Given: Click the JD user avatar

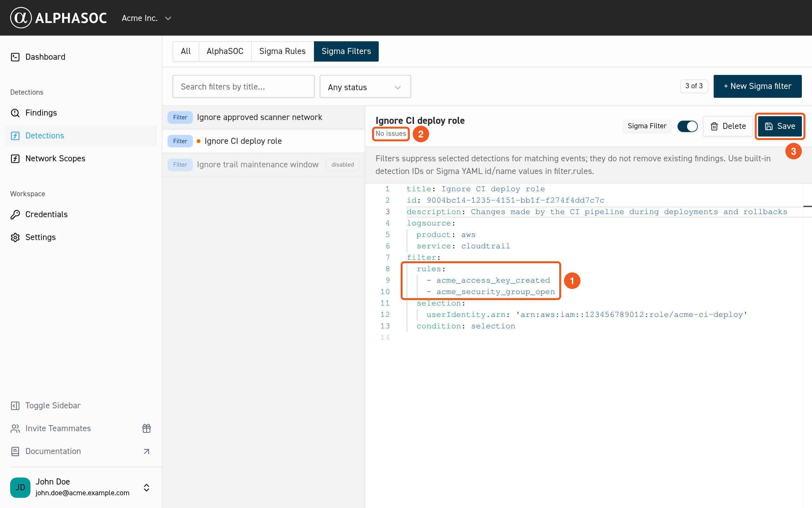Looking at the screenshot, I should click(x=20, y=487).
